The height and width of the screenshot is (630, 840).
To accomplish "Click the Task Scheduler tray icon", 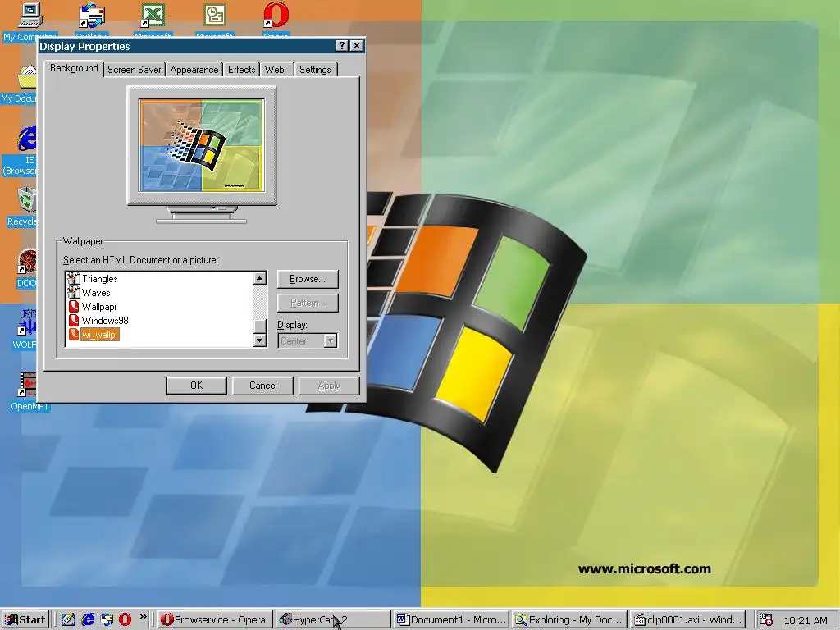I will 766,620.
